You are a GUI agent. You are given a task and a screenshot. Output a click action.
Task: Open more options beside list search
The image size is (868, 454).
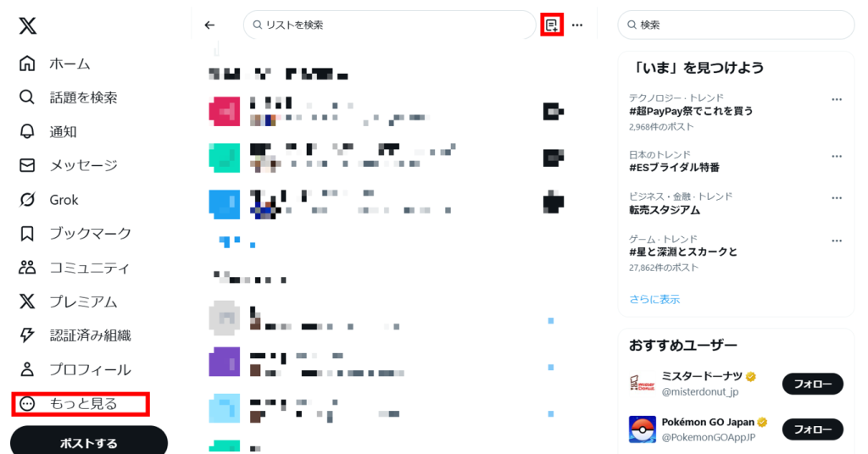(x=577, y=25)
